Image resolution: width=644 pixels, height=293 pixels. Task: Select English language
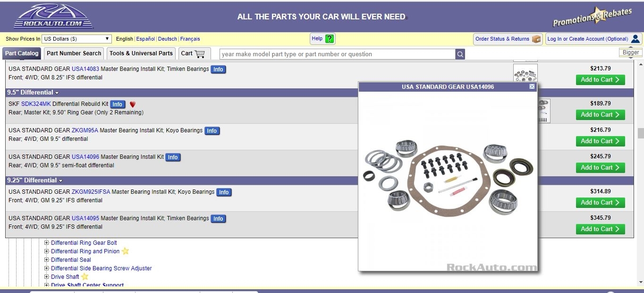tap(125, 39)
